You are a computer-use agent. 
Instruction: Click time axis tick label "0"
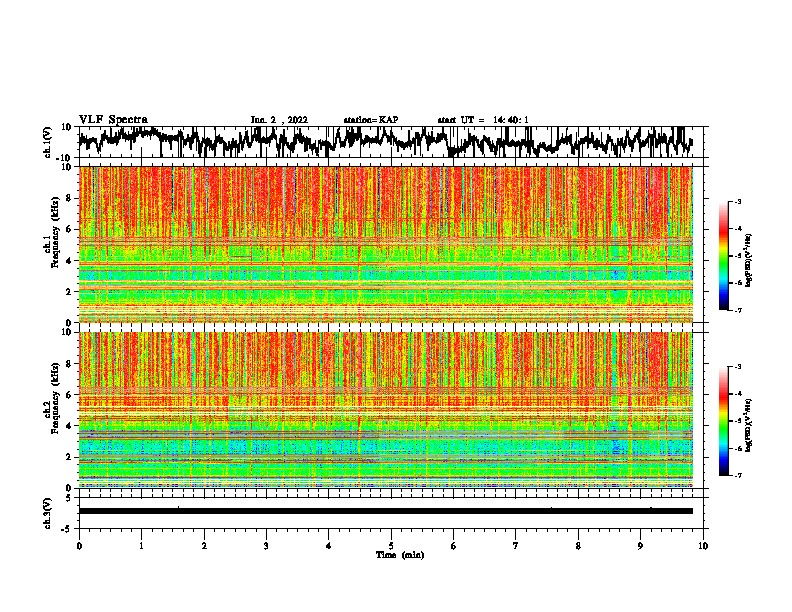[x=79, y=546]
